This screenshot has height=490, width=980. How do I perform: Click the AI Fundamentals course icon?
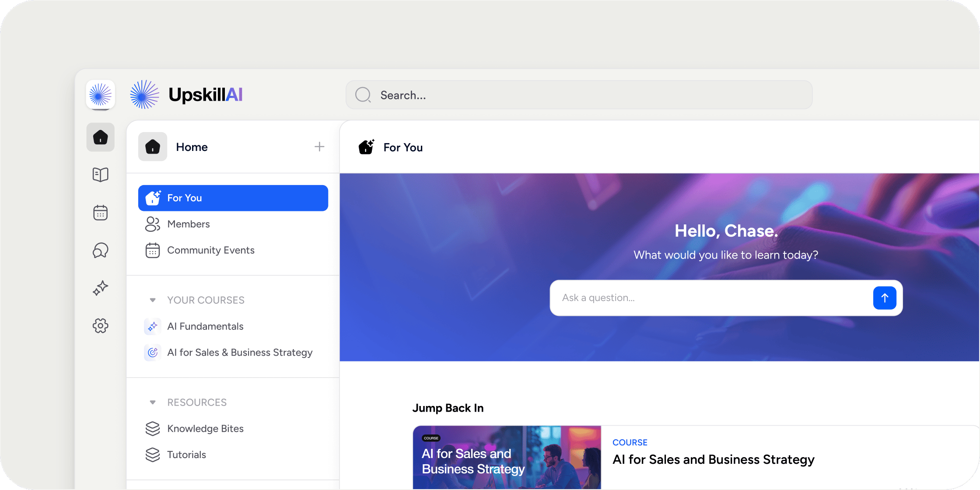(x=153, y=326)
